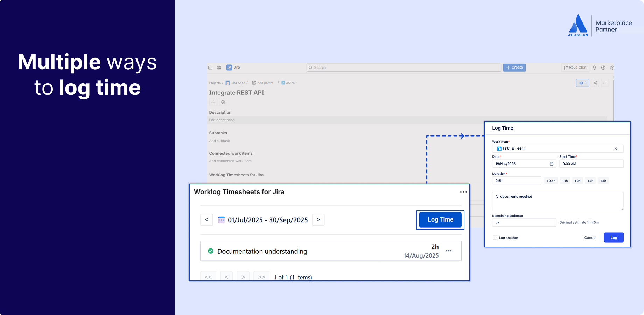The image size is (644, 315).
Task: Go to Projects breadcrumb
Action: (x=215, y=83)
